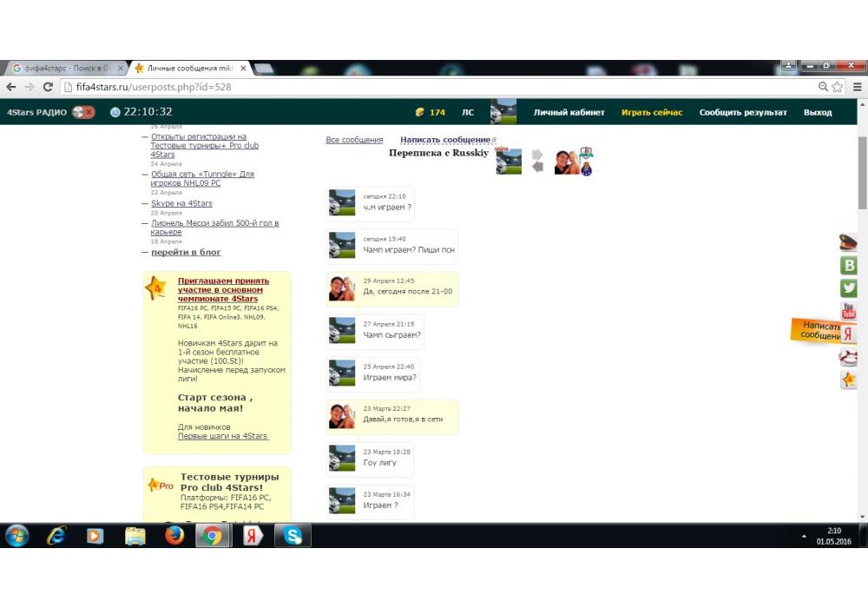
Task: Open Личный кабинет in the top menu
Action: pyautogui.click(x=569, y=112)
